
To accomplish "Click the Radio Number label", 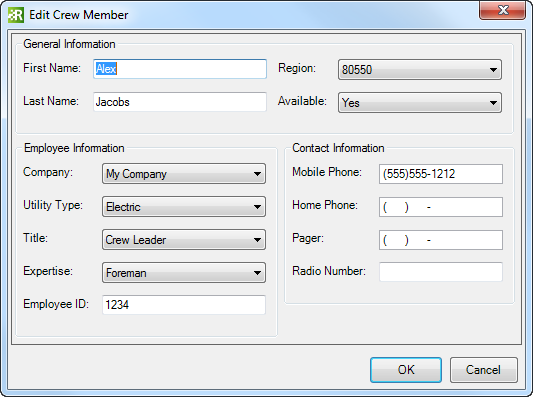I will (329, 271).
